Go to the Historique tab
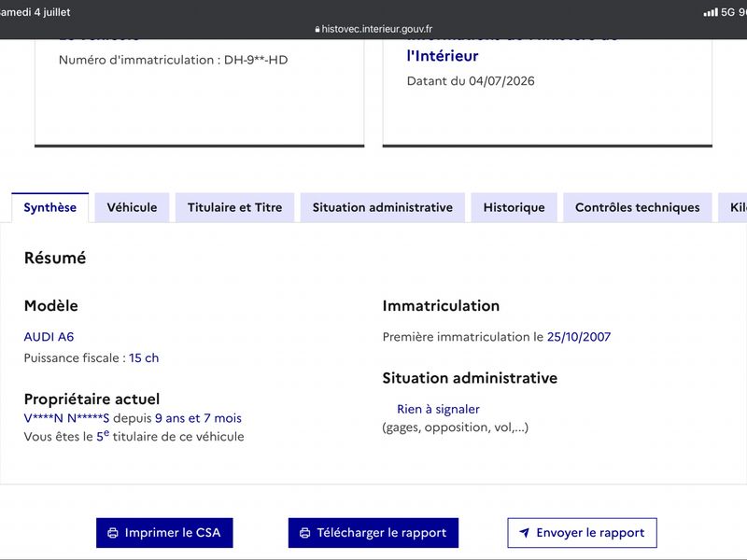The image size is (747, 560). point(514,207)
